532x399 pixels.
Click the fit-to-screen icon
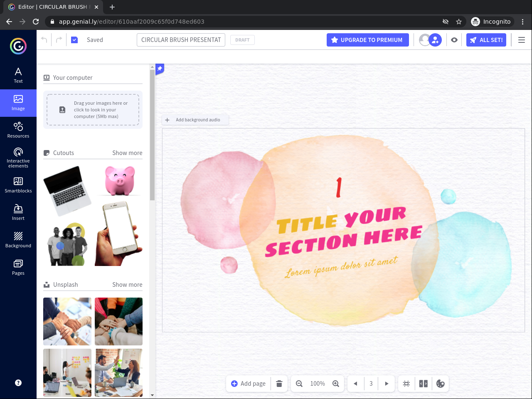(406, 384)
